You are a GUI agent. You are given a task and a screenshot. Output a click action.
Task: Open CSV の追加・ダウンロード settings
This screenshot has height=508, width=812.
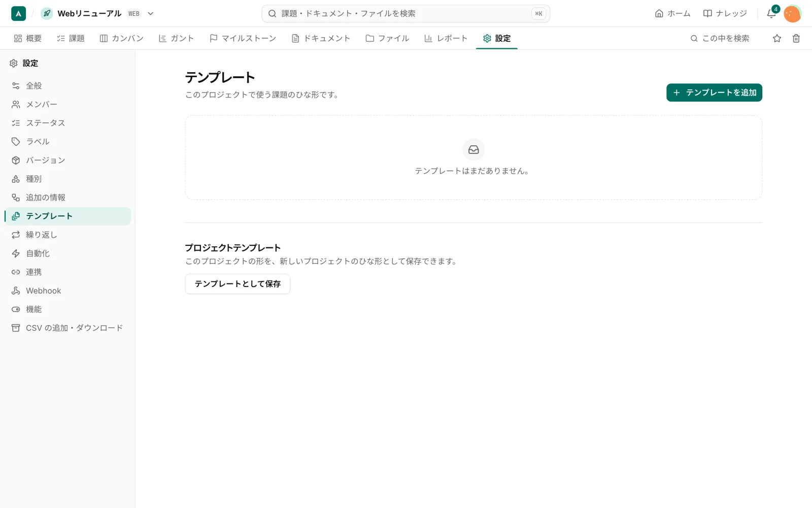pyautogui.click(x=67, y=328)
